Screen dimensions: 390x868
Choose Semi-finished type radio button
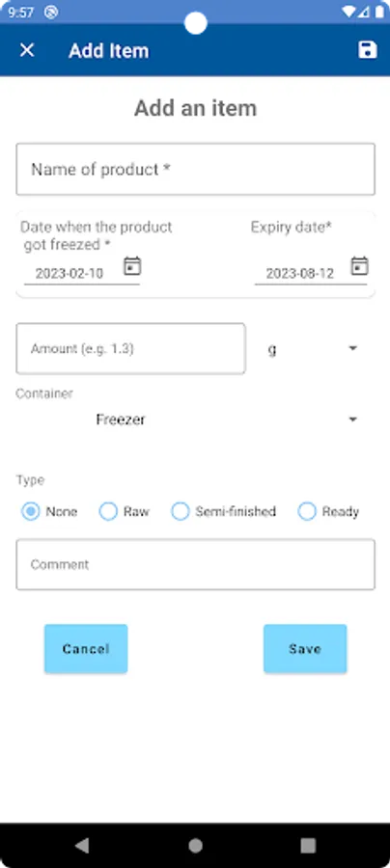pos(181,511)
